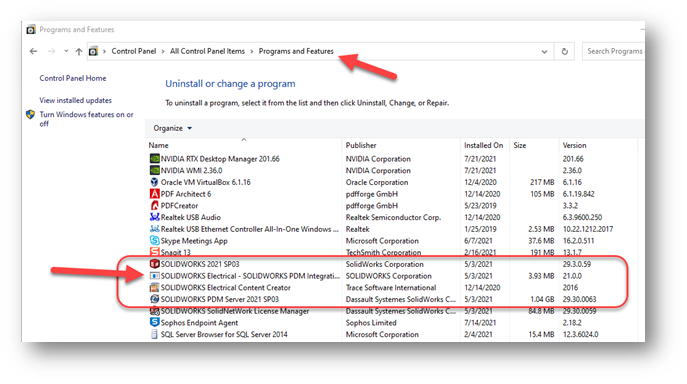Select Skype Meetings App icon
The width and height of the screenshot is (687, 384).
(x=154, y=240)
